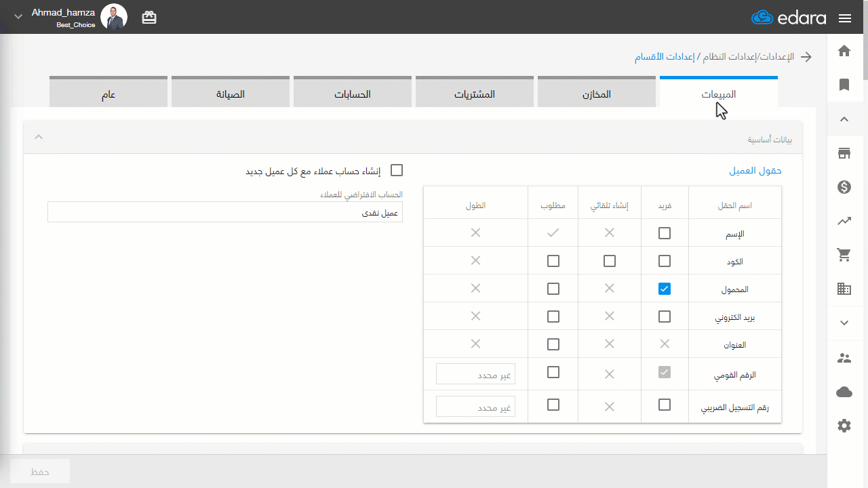Expand sidebar group with down chevron
The image size is (868, 488).
tap(844, 323)
